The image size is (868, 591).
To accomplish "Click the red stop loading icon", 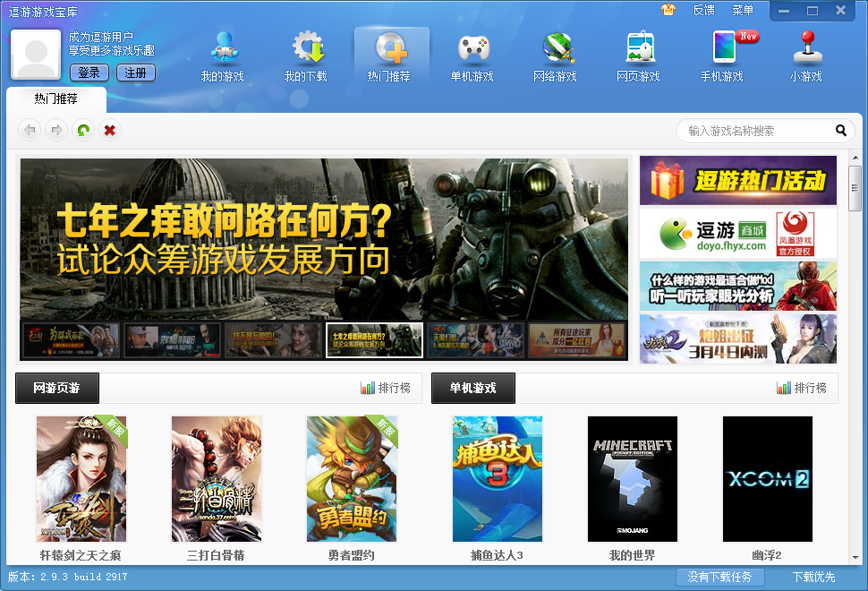I will 110,131.
